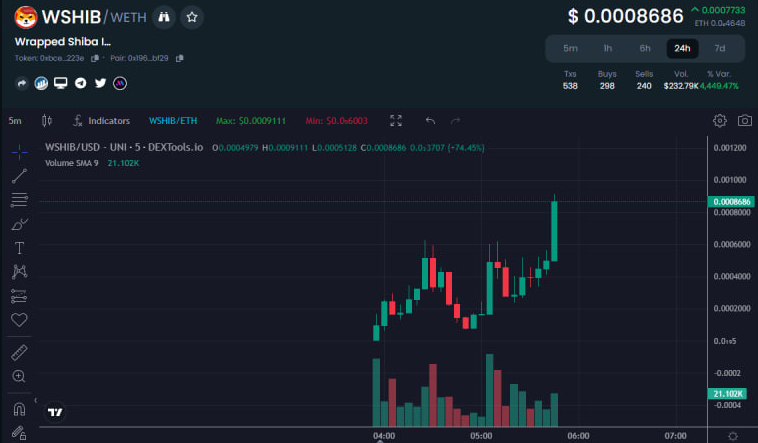The image size is (758, 443).
Task: Switch stats to the 1h timeframe tab
Action: click(x=608, y=48)
